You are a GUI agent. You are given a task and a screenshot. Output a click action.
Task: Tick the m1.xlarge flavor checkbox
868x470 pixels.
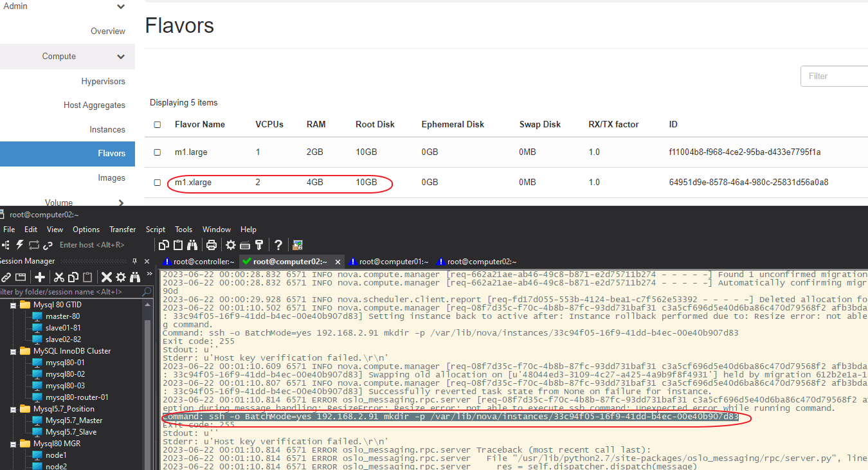tap(158, 183)
